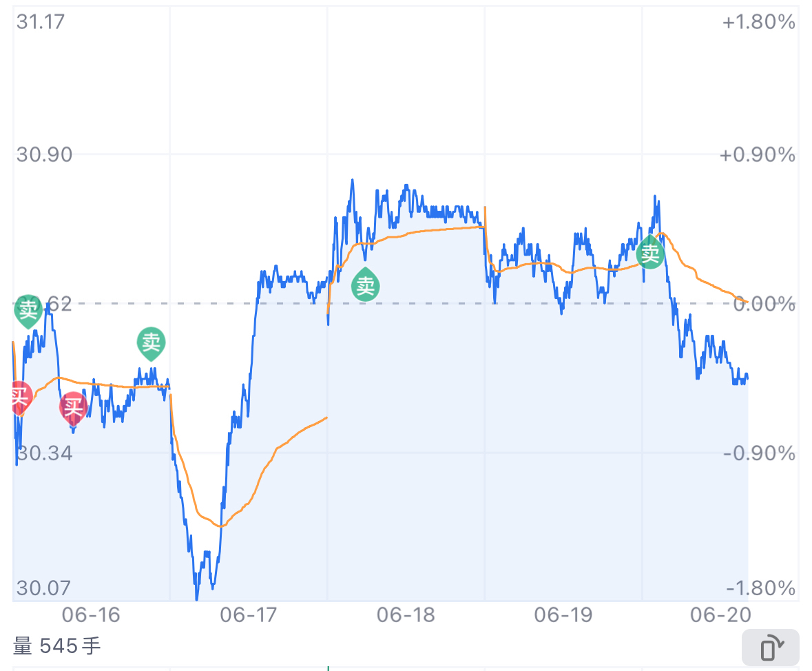Select the green sell marker on 06-18
The height and width of the screenshot is (671, 812).
366,285
